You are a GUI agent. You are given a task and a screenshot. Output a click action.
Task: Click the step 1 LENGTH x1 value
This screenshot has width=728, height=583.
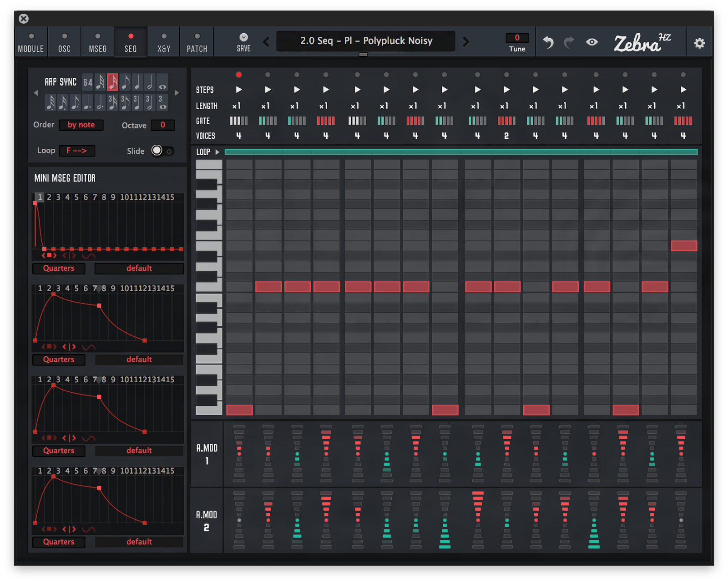[237, 106]
